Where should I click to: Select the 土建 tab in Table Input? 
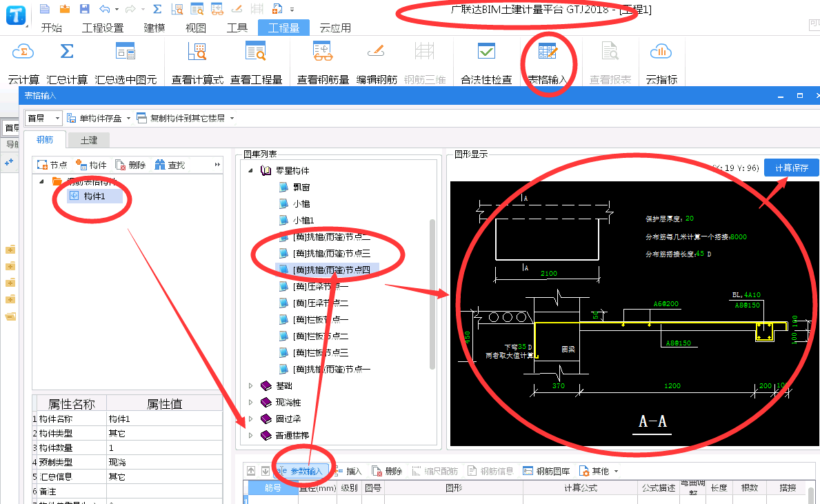(89, 140)
